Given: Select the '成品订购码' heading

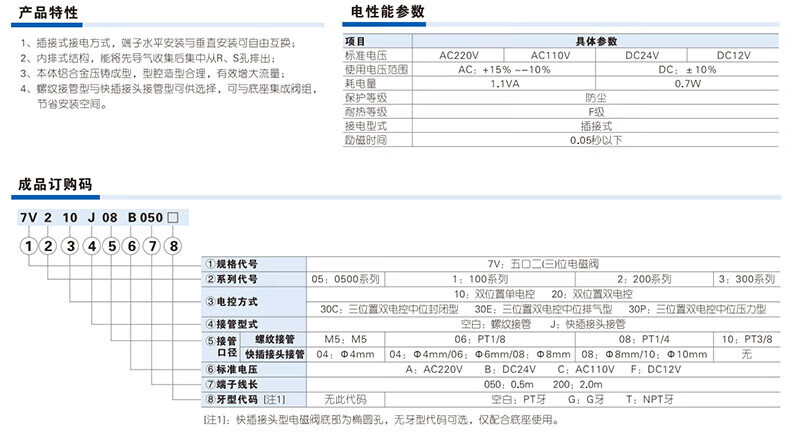Looking at the screenshot, I should pyautogui.click(x=55, y=184).
